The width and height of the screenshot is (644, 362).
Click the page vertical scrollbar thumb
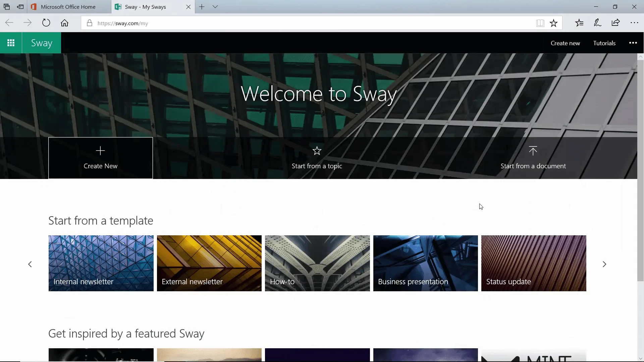click(x=640, y=171)
